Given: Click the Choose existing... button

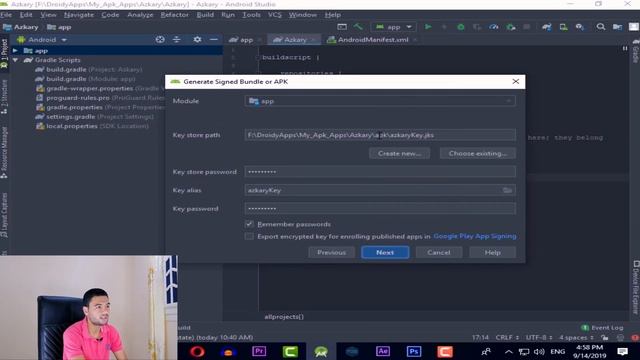Looking at the screenshot, I should pos(478,153).
